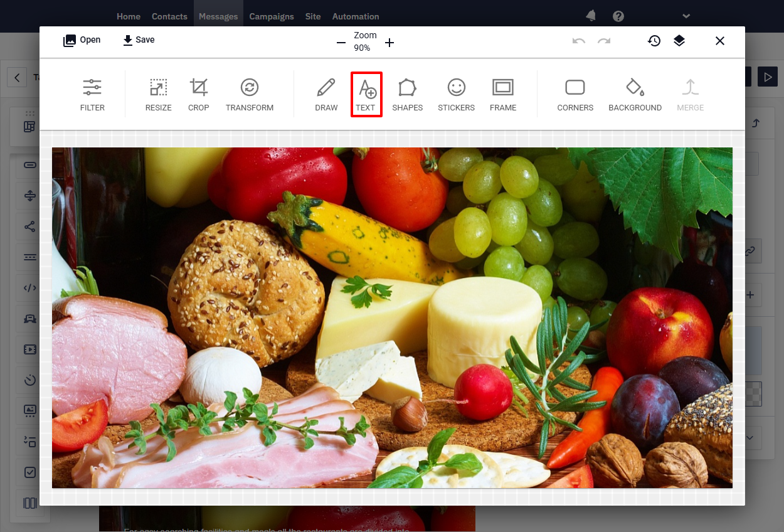Open the Corners tool

click(575, 95)
